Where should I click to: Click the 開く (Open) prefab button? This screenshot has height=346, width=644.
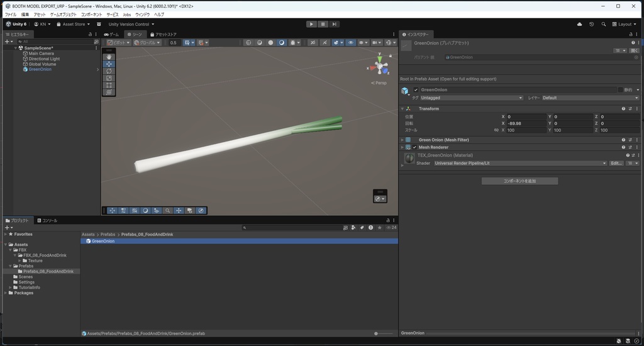[x=635, y=50]
